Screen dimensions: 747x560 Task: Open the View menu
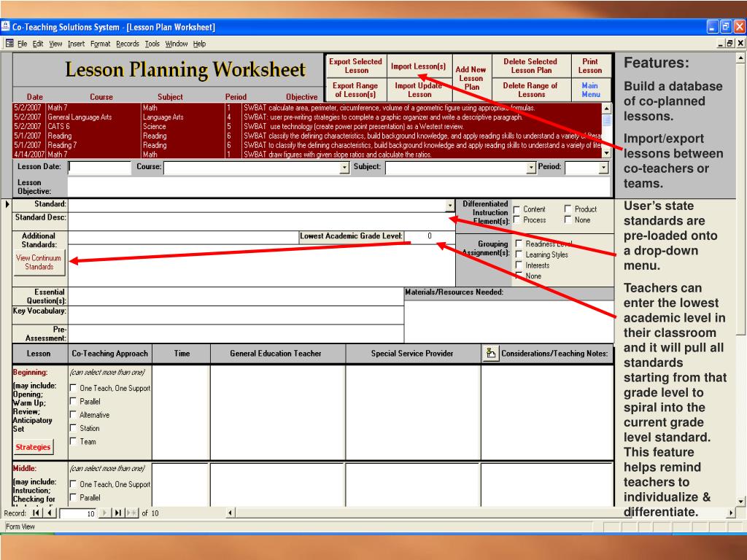[55, 44]
